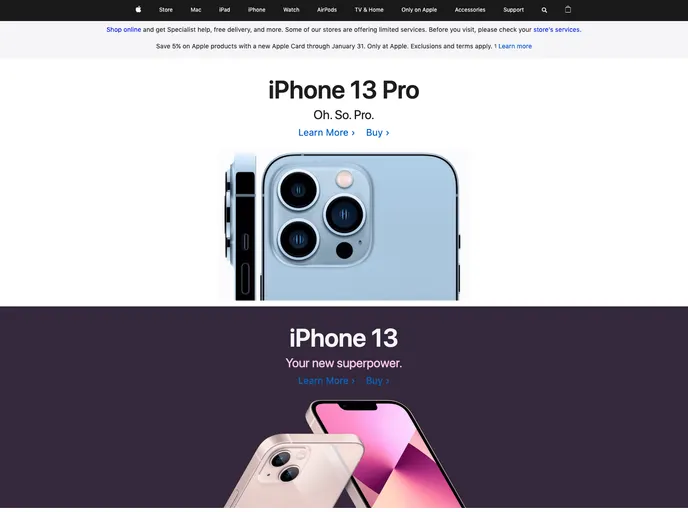This screenshot has height=512, width=688.
Task: Open the store's services link
Action: [557, 30]
